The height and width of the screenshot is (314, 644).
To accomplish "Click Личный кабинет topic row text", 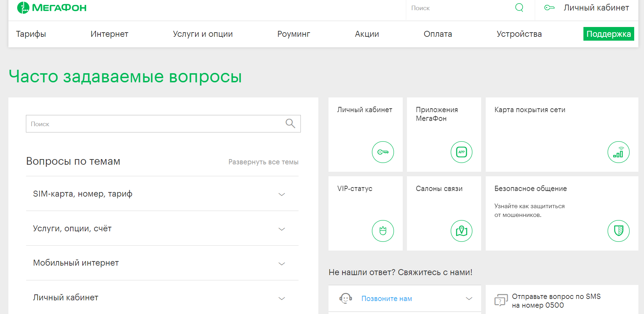I will 65,298.
